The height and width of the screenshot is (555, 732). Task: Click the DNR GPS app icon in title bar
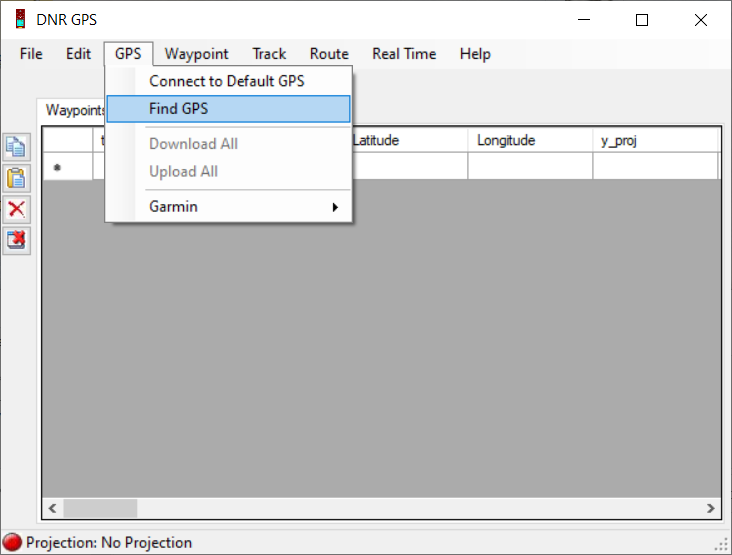tap(20, 20)
